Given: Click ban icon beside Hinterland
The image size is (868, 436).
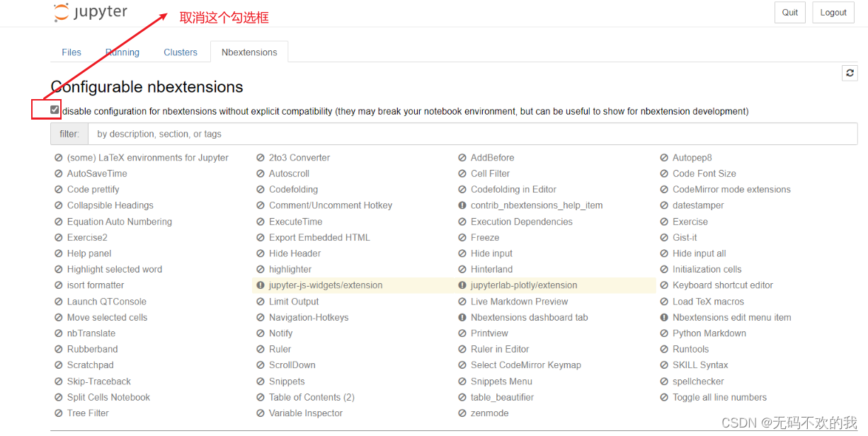Looking at the screenshot, I should [x=462, y=270].
